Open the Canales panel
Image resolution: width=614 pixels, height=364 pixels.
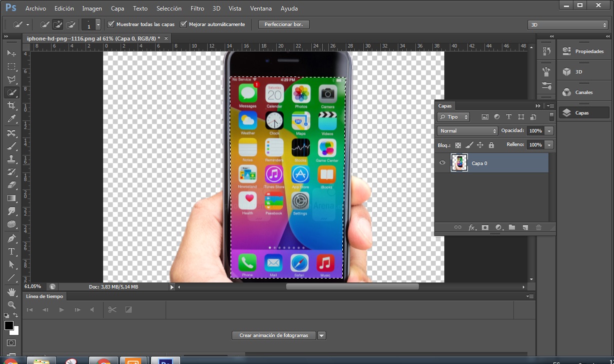[x=583, y=92]
